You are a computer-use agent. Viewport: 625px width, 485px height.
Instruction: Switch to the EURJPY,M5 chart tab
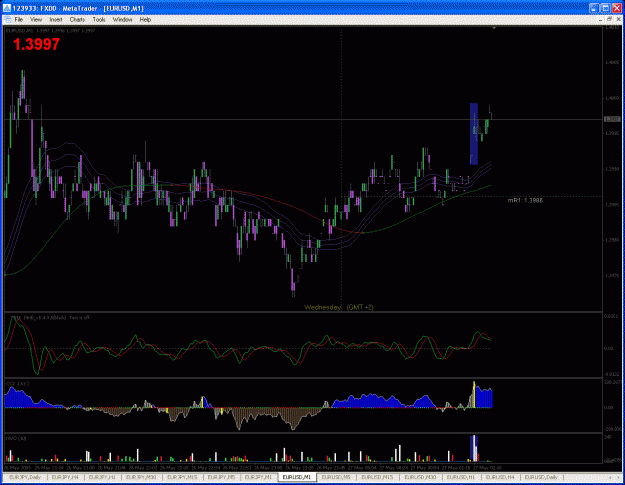point(222,477)
